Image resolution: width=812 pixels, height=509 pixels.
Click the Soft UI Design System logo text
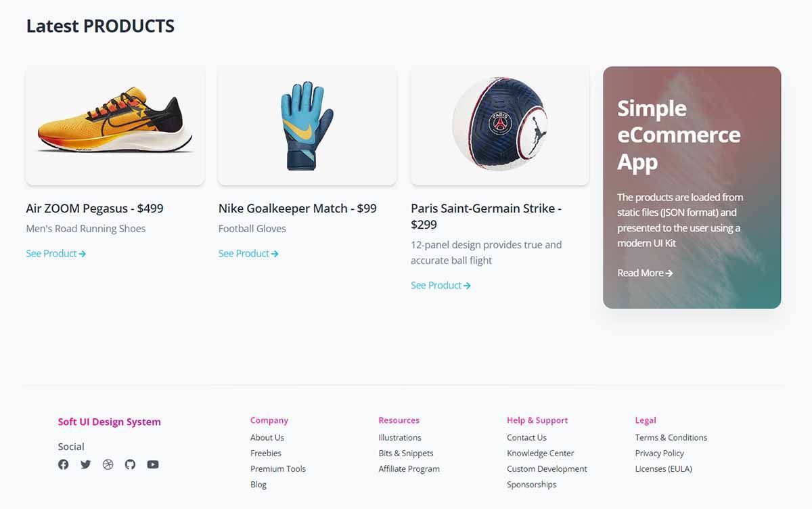109,421
